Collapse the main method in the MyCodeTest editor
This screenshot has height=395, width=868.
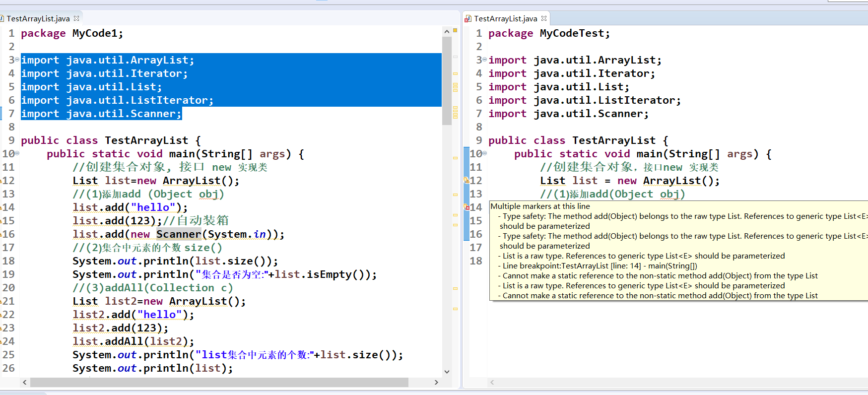click(484, 153)
